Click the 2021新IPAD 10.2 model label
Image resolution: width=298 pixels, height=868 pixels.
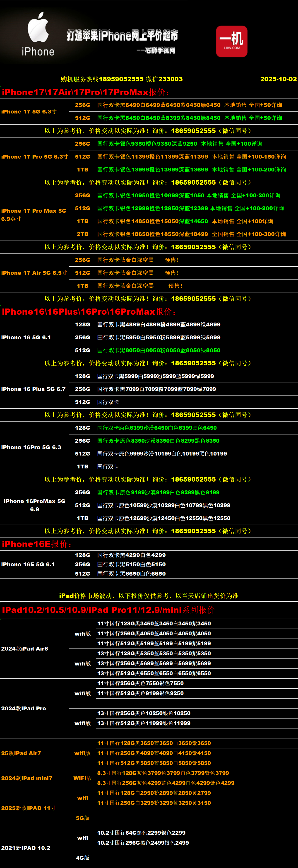point(26,848)
